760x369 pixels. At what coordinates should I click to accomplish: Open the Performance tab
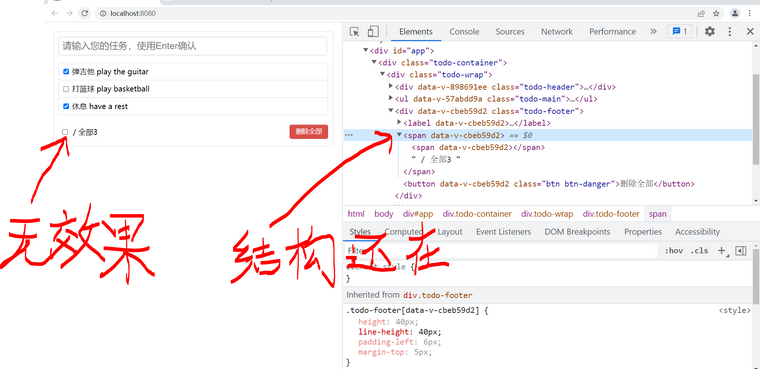[x=613, y=32]
